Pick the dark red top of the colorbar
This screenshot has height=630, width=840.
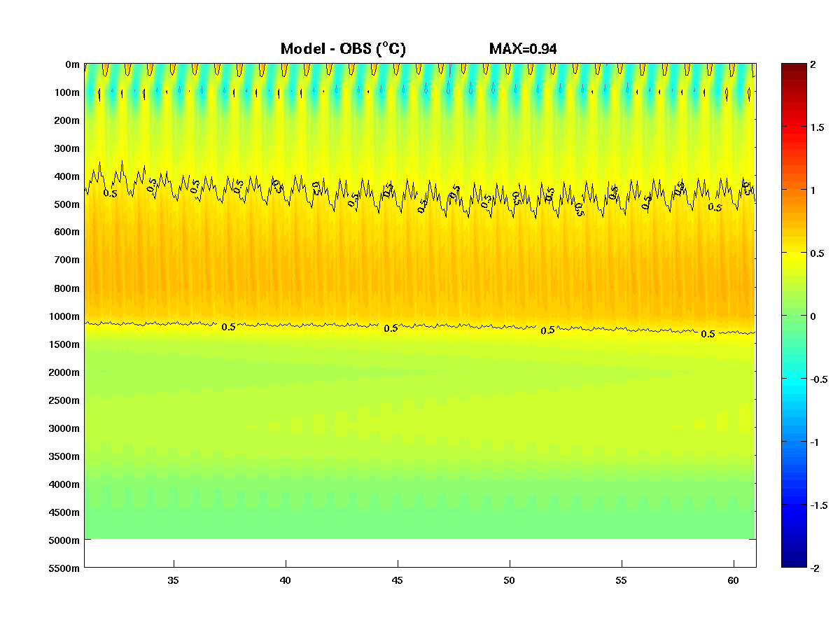pyautogui.click(x=794, y=69)
